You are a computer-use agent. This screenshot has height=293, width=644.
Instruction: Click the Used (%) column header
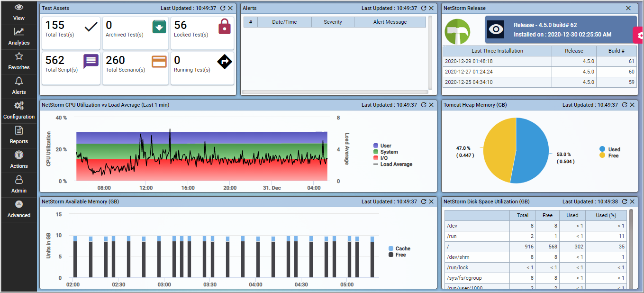tap(606, 215)
